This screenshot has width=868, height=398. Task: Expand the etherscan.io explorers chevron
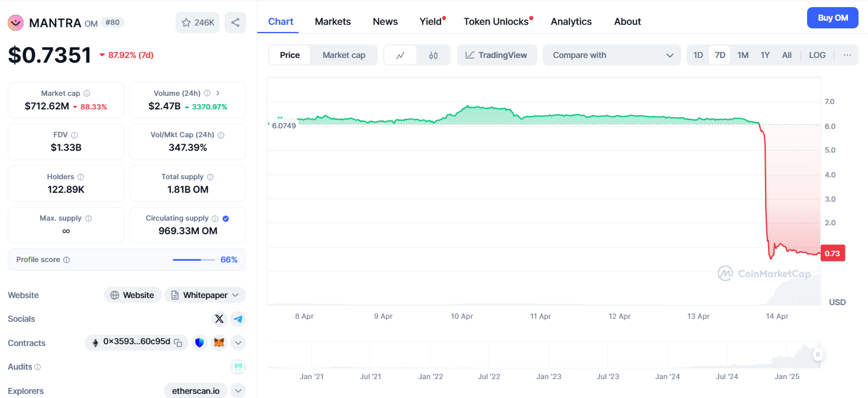(238, 390)
